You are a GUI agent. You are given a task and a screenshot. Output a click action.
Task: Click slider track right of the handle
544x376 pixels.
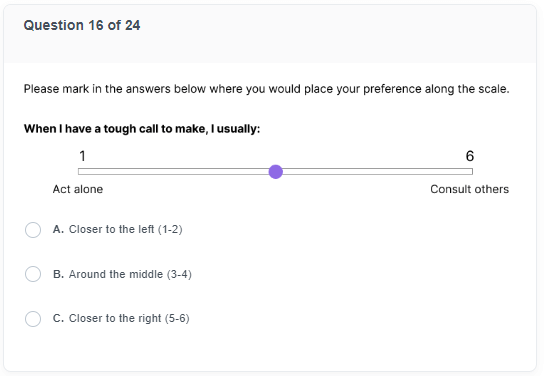pyautogui.click(x=378, y=171)
